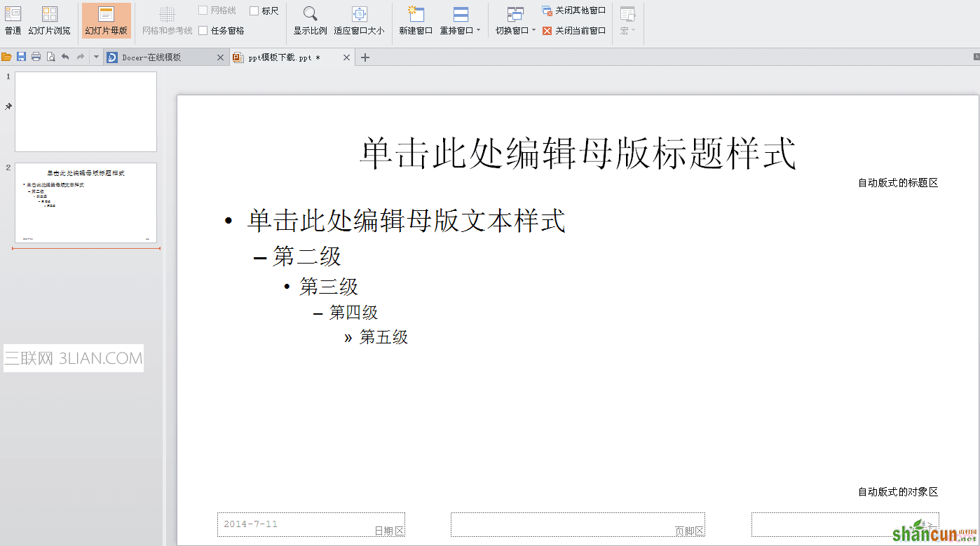
Task: Click the Switch Window (切换窗口) icon
Action: pyautogui.click(x=515, y=14)
